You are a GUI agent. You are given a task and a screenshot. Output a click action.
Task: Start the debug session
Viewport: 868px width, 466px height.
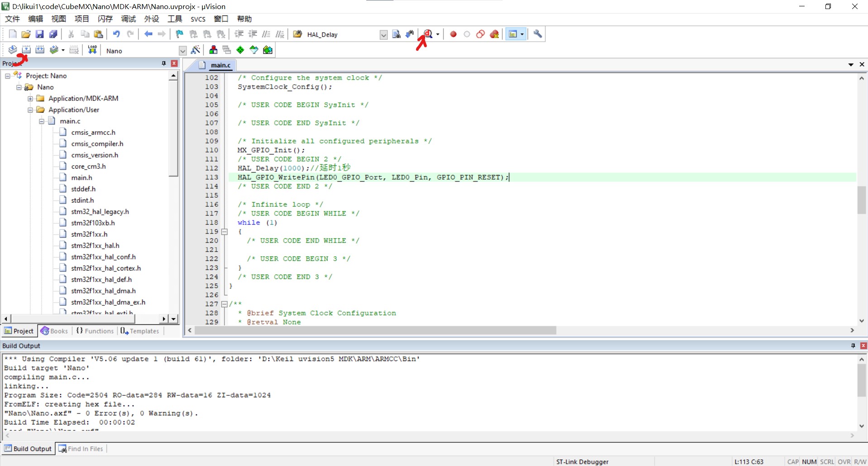pyautogui.click(x=428, y=34)
